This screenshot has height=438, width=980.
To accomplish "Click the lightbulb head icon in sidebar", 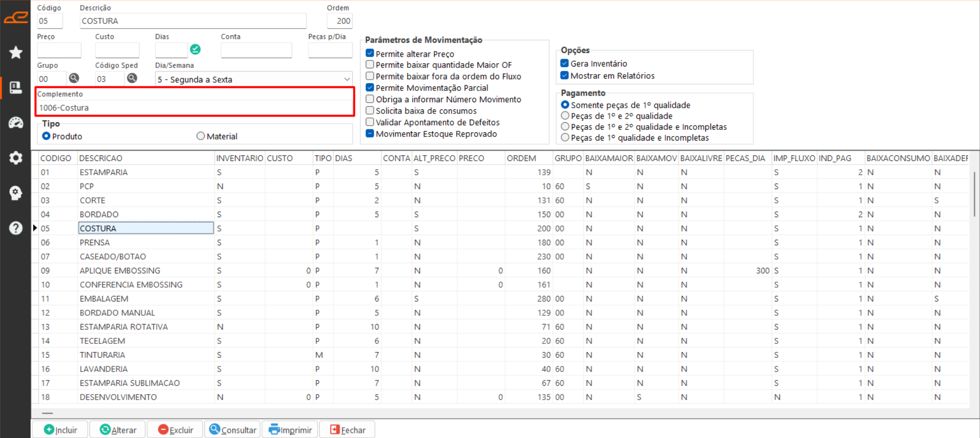I will tap(16, 193).
